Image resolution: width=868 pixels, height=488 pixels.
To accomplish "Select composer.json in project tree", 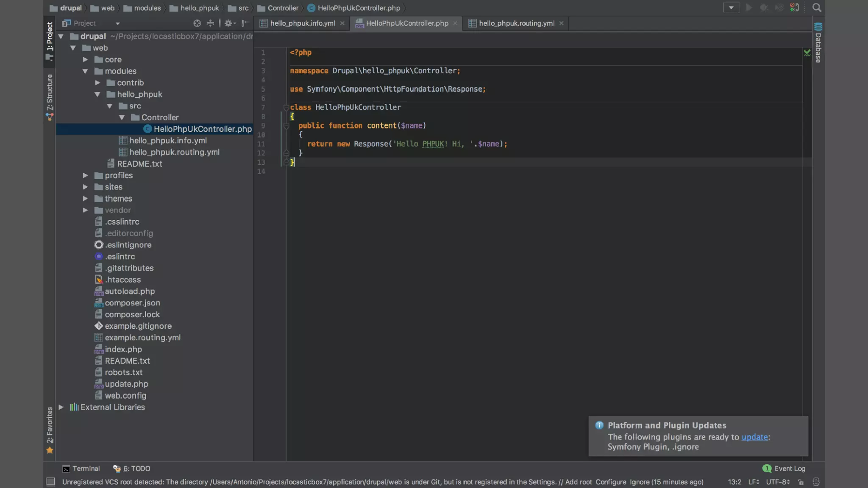I will (132, 303).
